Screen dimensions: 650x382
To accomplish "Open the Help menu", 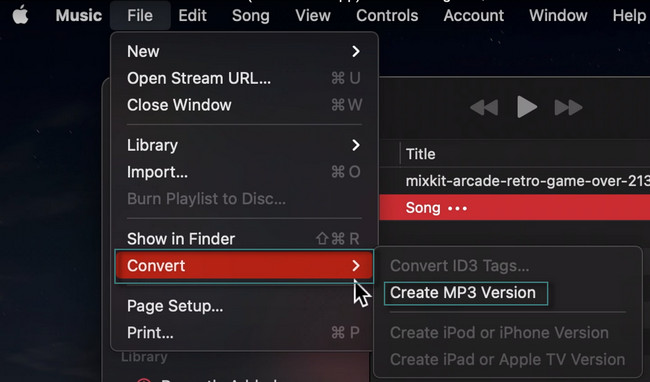I will (x=629, y=16).
